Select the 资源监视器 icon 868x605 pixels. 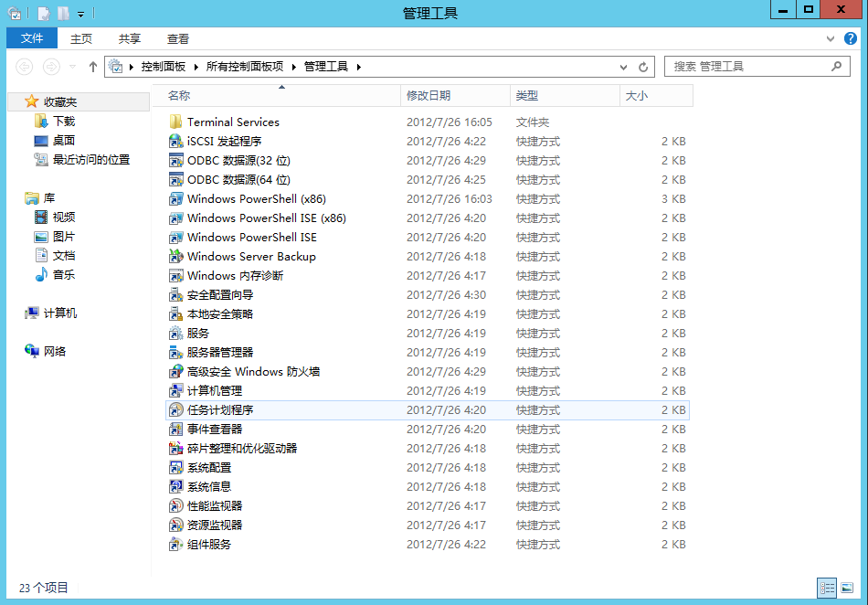tap(175, 525)
